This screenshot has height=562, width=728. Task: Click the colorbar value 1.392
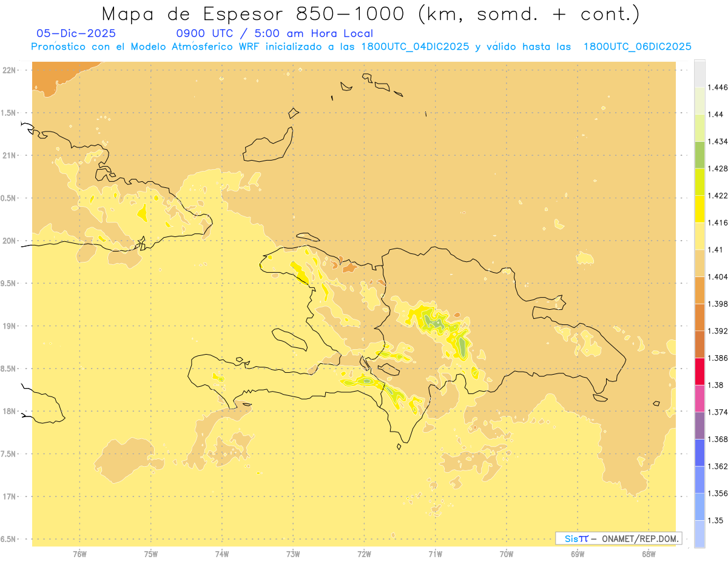[x=718, y=331]
